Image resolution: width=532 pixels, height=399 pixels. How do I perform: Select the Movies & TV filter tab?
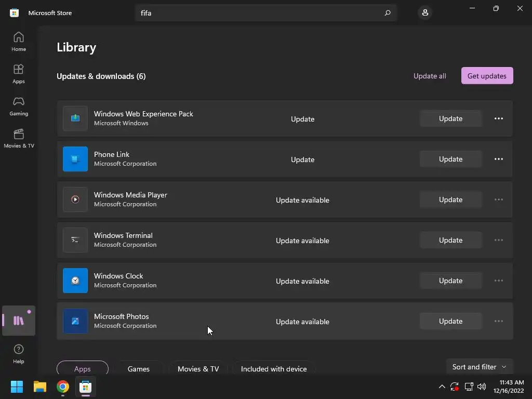point(198,369)
